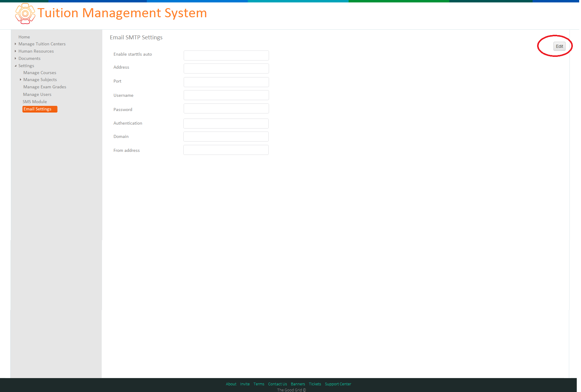This screenshot has height=392, width=581.
Task: Select the Settings menu entry
Action: pyautogui.click(x=26, y=66)
